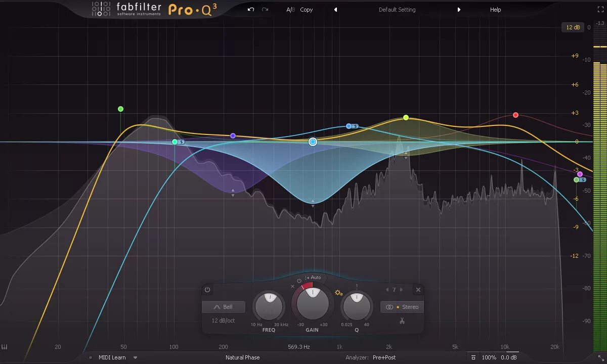Click MIDI Learn button
607x364 pixels.
click(x=112, y=357)
